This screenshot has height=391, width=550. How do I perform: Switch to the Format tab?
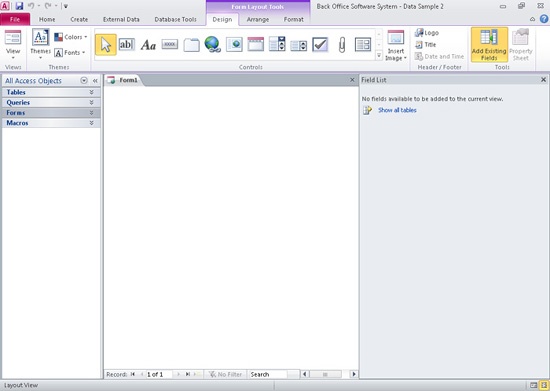pos(294,20)
